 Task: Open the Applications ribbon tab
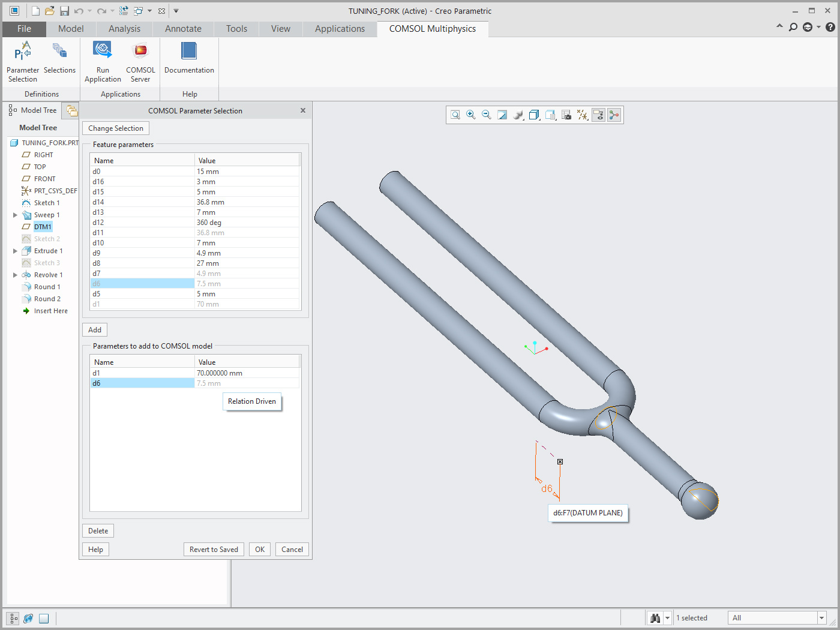coord(340,28)
